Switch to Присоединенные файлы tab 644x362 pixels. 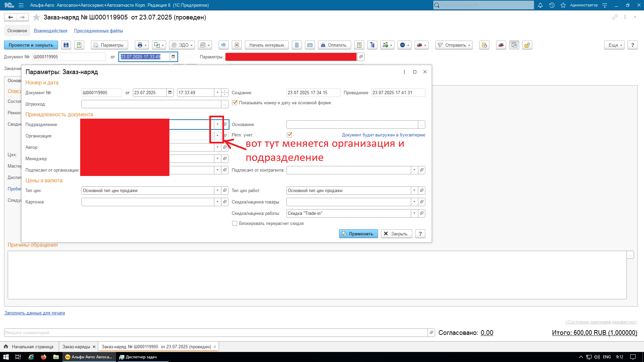click(x=99, y=31)
